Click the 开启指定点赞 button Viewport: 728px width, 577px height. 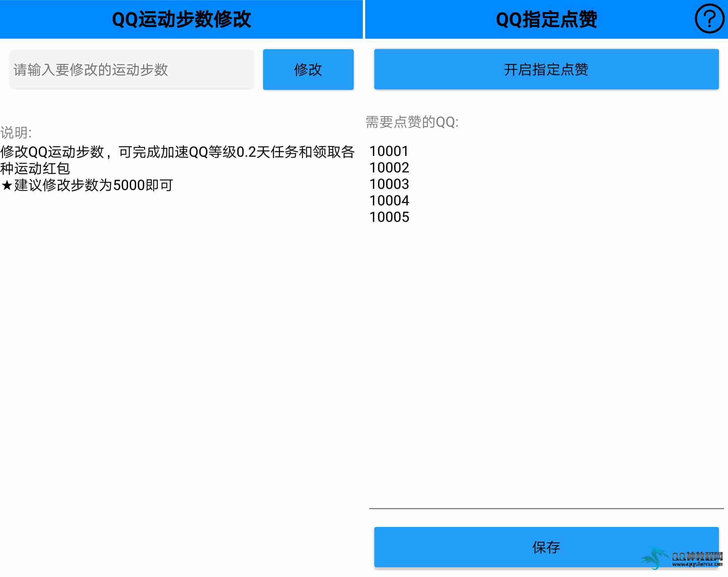coord(546,70)
